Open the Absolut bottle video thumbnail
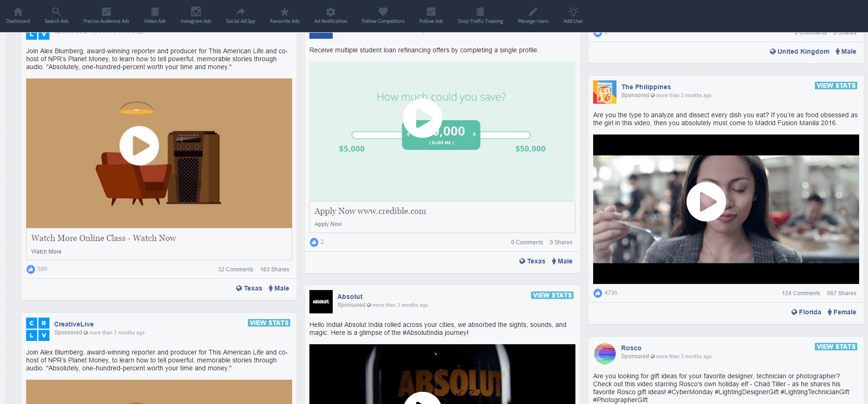The height and width of the screenshot is (404, 868). [x=442, y=374]
